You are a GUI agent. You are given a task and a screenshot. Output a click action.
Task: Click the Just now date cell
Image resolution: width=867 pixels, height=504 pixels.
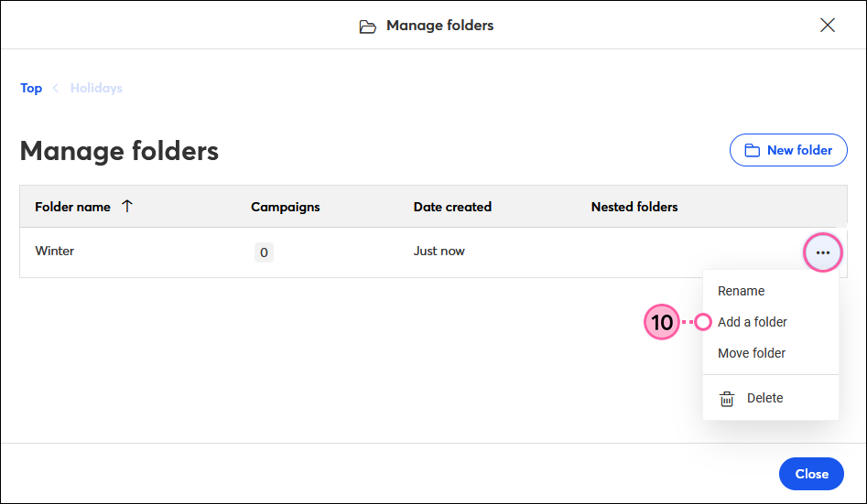point(439,251)
